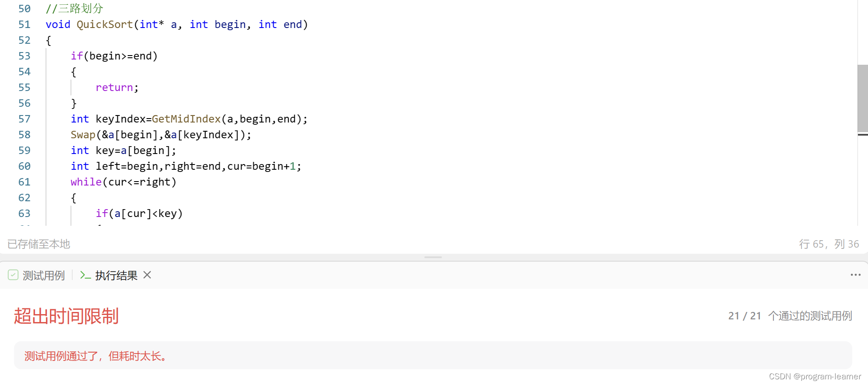This screenshot has width=868, height=385.
Task: Click the 超出时间限制 result heading
Action: [x=66, y=316]
